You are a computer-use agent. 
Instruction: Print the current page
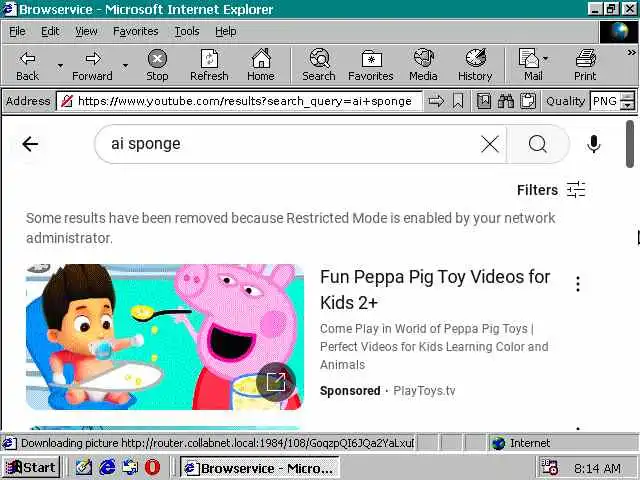[585, 65]
